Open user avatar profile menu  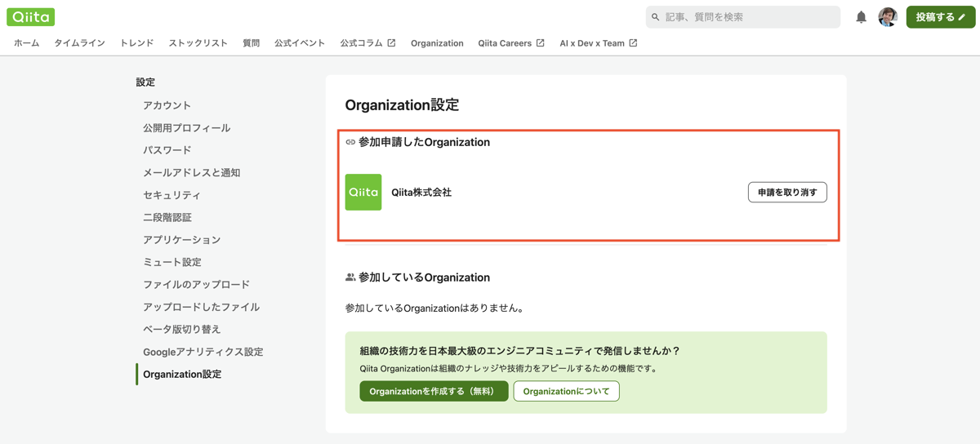pos(888,16)
